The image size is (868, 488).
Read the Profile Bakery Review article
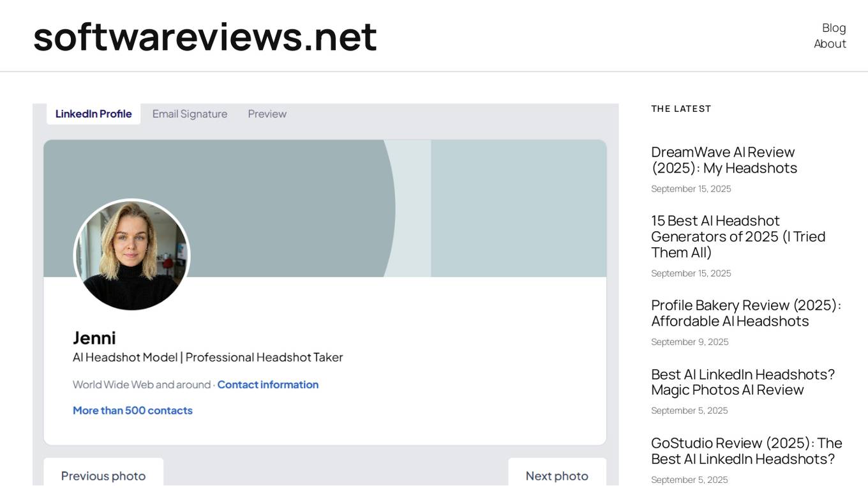pos(745,313)
